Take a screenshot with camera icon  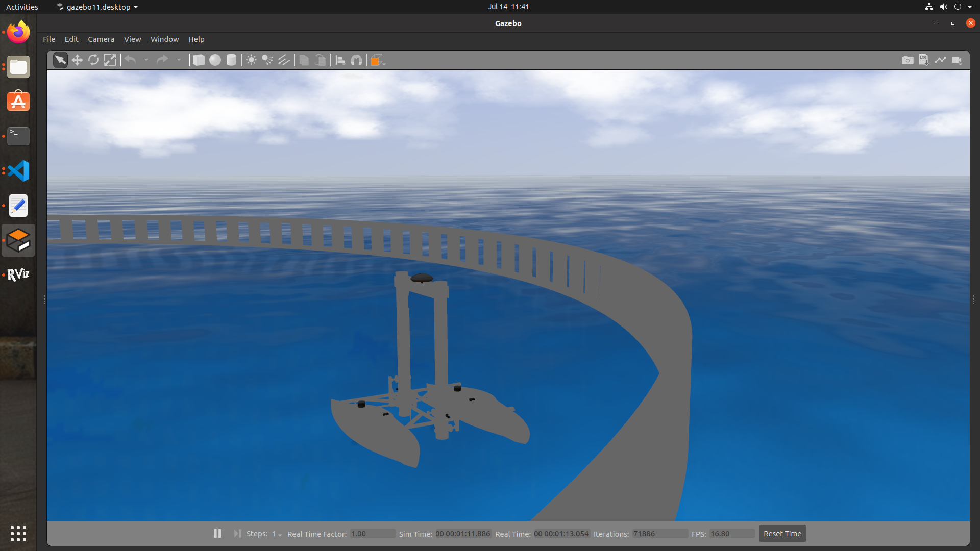tap(908, 60)
